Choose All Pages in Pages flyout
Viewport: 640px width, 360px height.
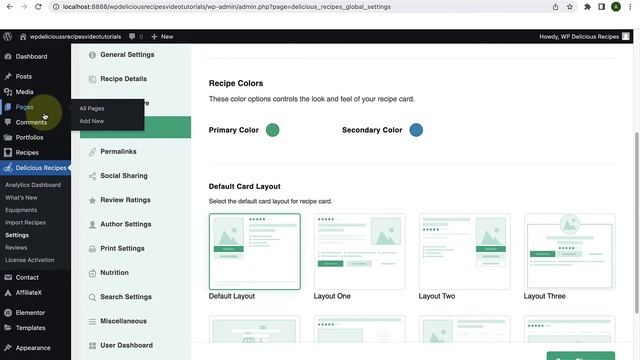pos(92,109)
